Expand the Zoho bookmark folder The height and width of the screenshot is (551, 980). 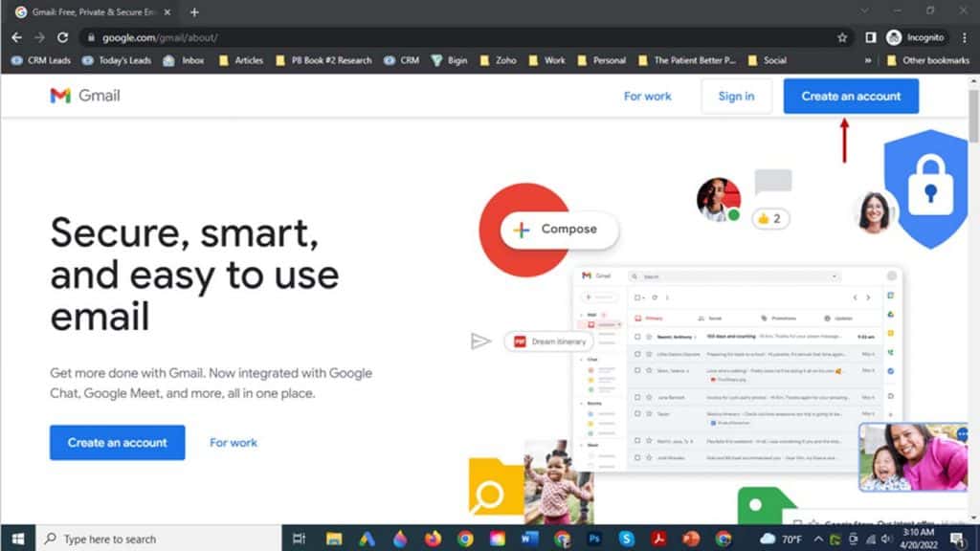click(x=498, y=60)
